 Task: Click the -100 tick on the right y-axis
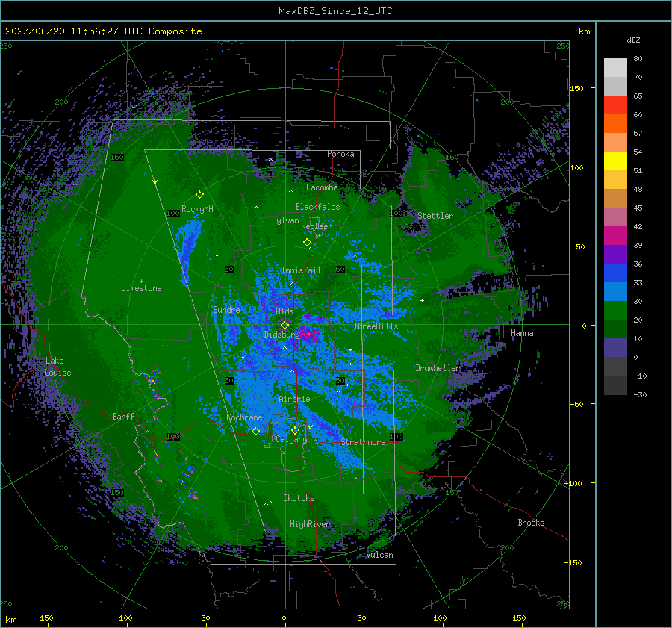(573, 483)
